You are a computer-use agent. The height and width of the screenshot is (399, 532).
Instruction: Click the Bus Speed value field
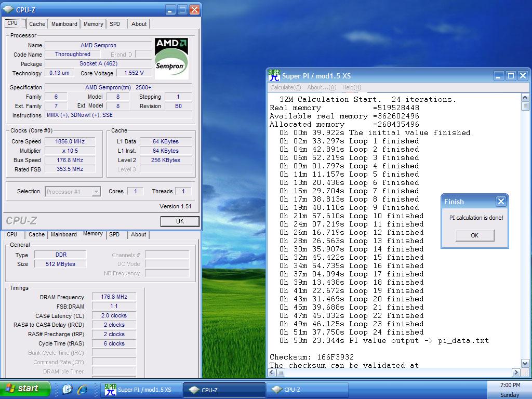70,160
